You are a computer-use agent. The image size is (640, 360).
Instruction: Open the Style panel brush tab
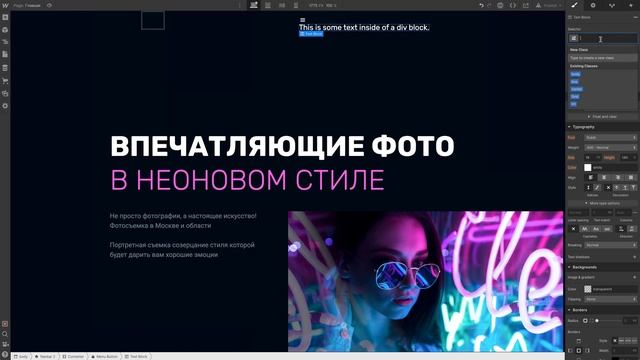pos(574,5)
